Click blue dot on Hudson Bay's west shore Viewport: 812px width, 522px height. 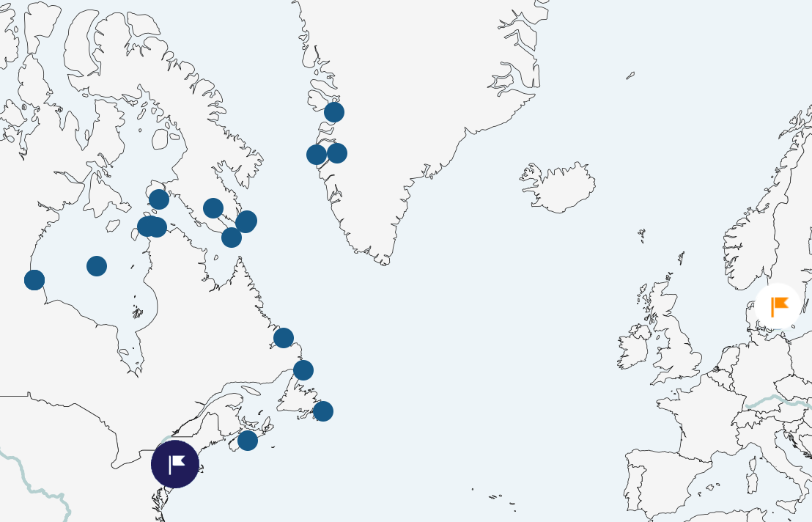click(x=34, y=280)
